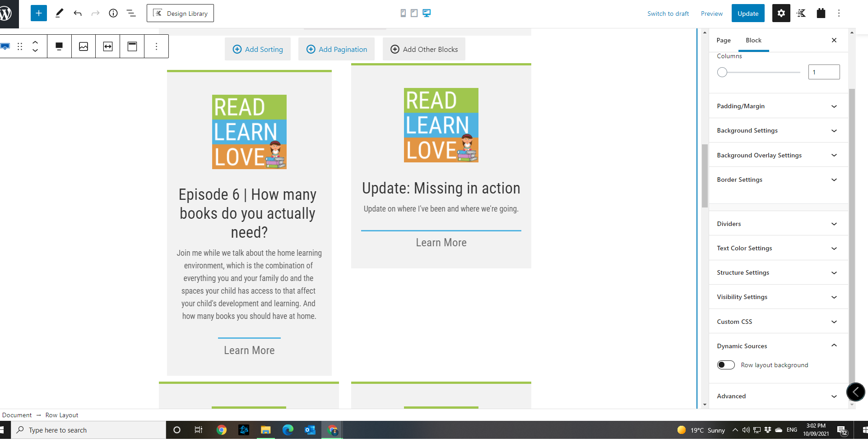Click Add Other Blocks button
The image size is (868, 447).
[424, 49]
